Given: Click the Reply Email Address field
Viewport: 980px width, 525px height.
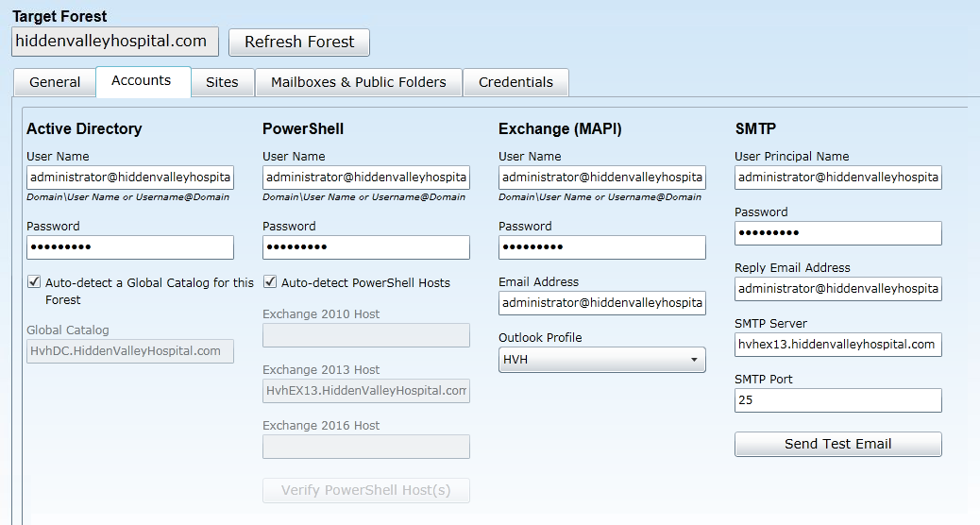Looking at the screenshot, I should tap(838, 289).
